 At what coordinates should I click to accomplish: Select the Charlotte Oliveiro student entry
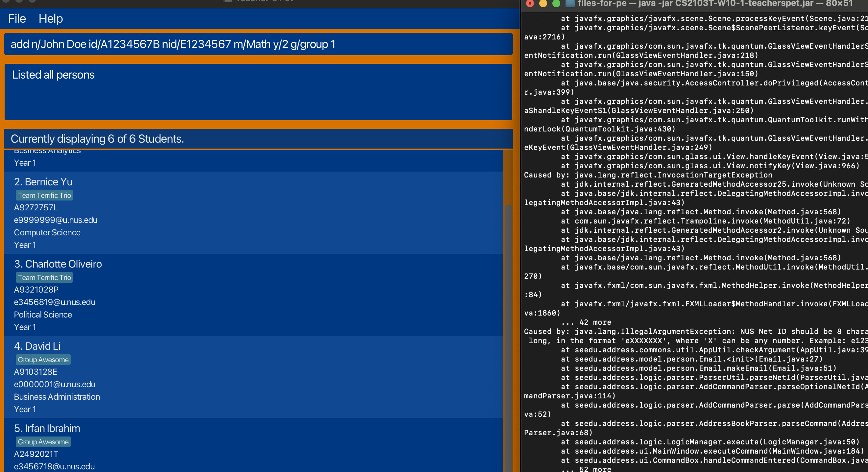(253, 295)
